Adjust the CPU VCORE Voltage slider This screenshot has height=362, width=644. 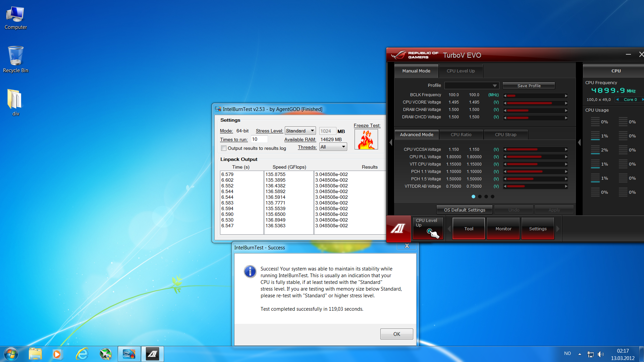click(x=535, y=103)
